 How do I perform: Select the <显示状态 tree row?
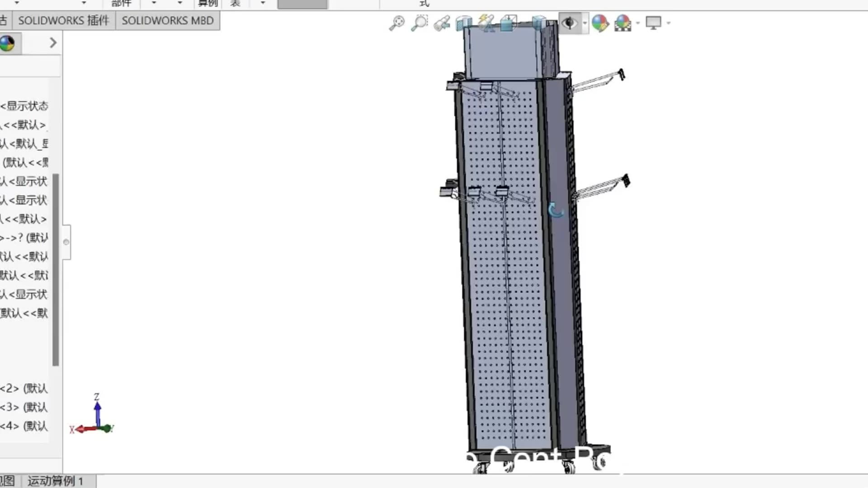24,106
